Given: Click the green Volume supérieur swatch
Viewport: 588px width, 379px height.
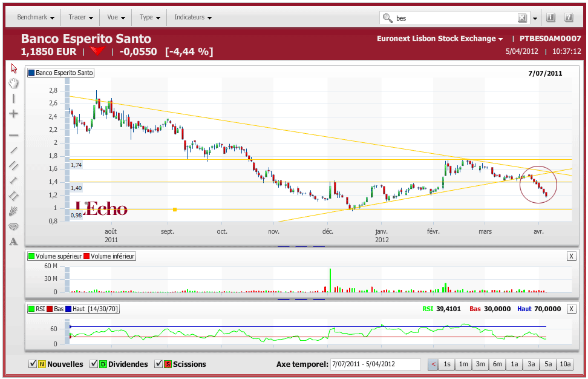Looking at the screenshot, I should tap(31, 256).
